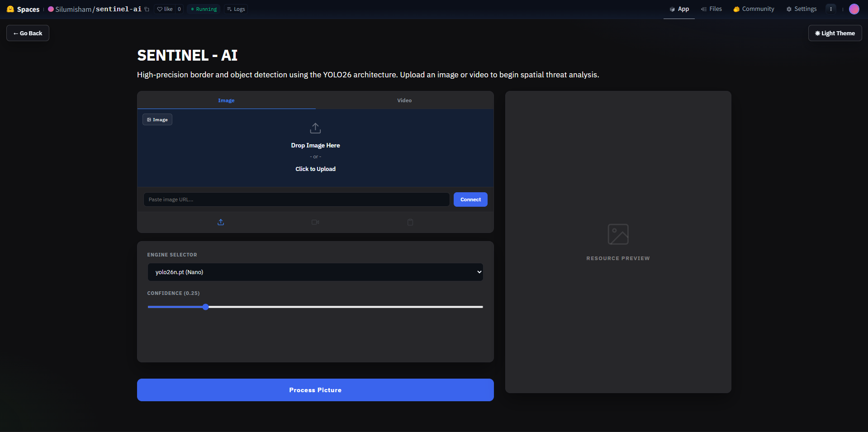Image resolution: width=868 pixels, height=432 pixels.
Task: Choose the clipboard paste source icon
Action: click(x=410, y=222)
